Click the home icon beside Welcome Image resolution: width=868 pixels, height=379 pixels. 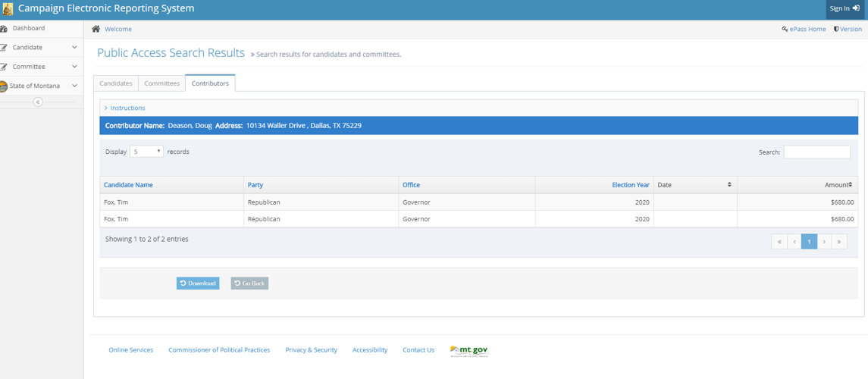(96, 29)
